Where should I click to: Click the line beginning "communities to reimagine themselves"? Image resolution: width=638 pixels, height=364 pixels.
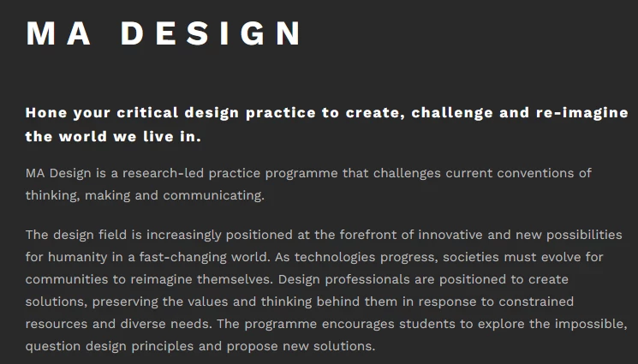coord(296,279)
